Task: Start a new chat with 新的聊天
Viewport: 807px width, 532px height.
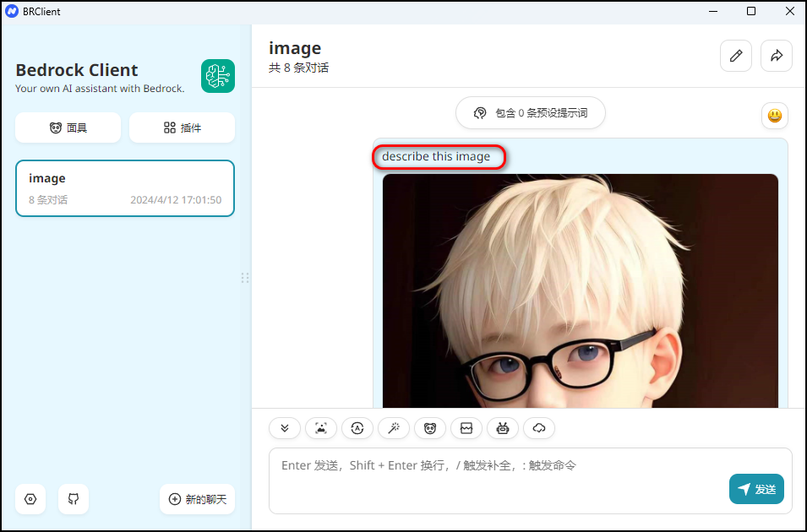Action: (x=198, y=499)
